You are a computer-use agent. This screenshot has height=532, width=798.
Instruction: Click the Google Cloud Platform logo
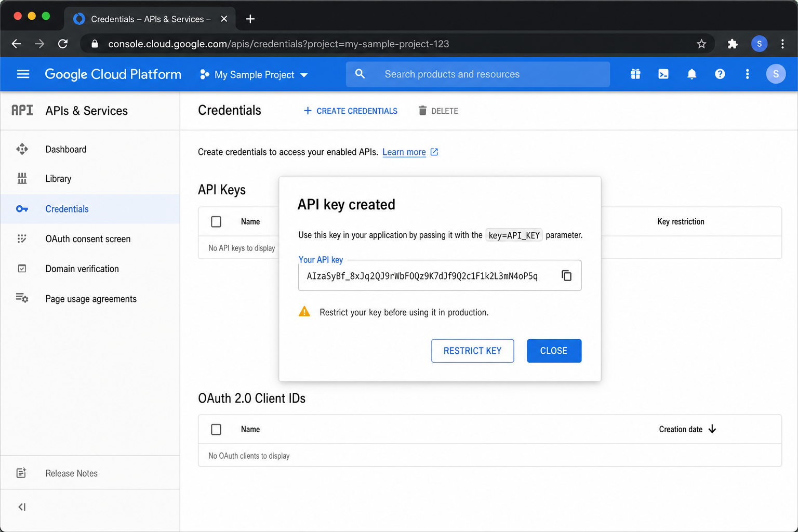(113, 74)
